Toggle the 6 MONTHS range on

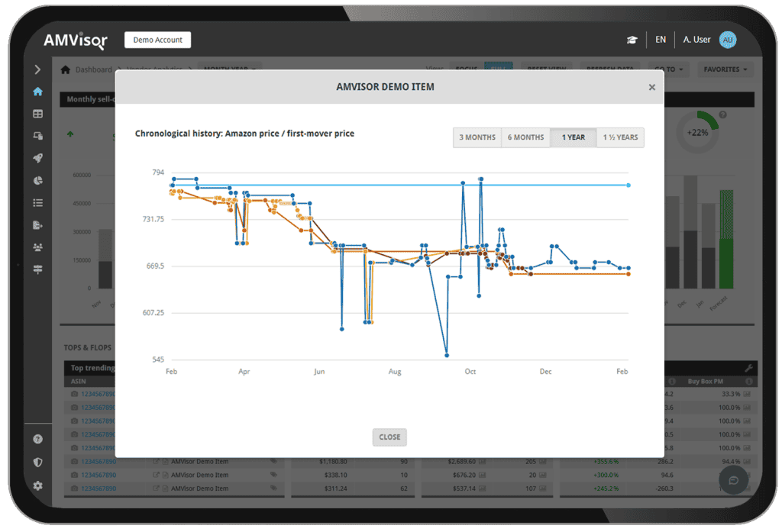pos(525,137)
